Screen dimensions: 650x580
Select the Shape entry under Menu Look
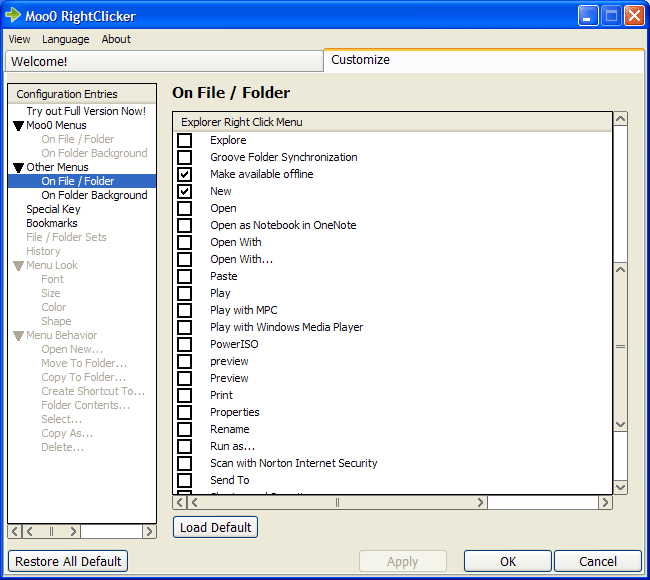pos(56,321)
